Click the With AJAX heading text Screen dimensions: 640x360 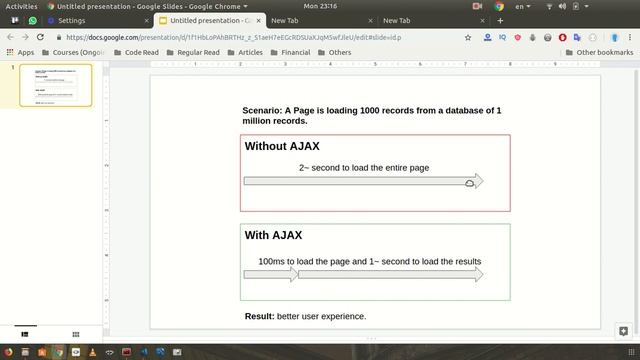pos(273,235)
